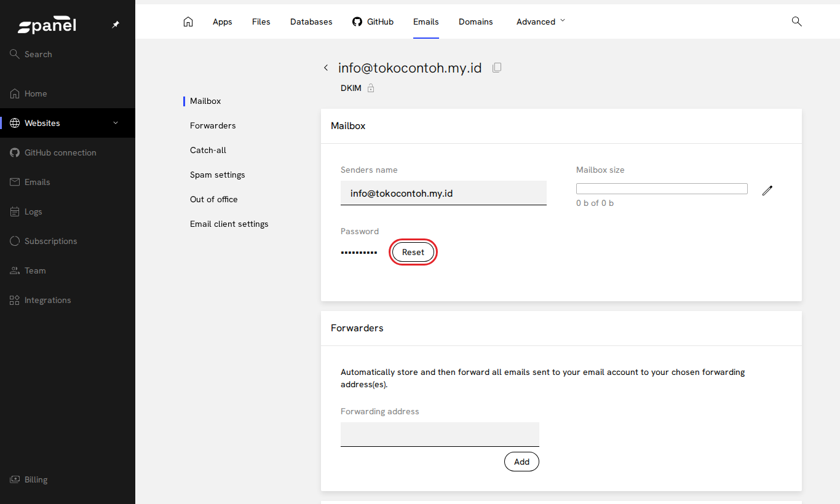This screenshot has width=840, height=504.
Task: Click the DKIM lock icon
Action: (x=371, y=89)
